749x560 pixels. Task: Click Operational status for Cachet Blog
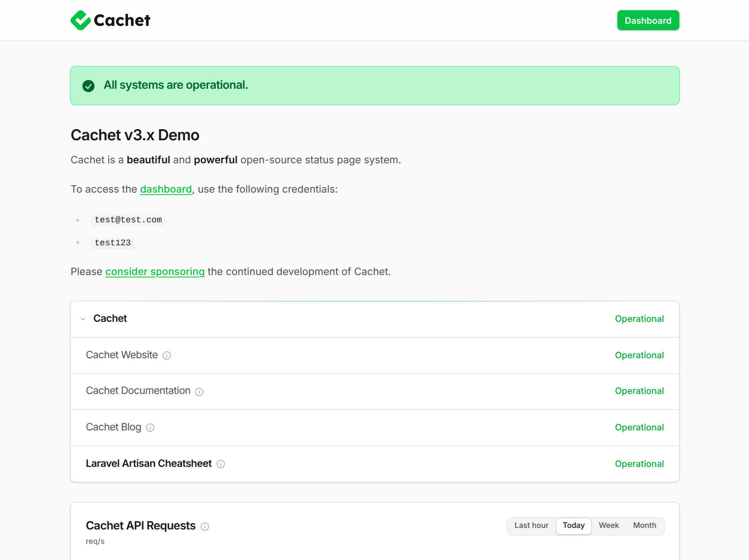639,427
